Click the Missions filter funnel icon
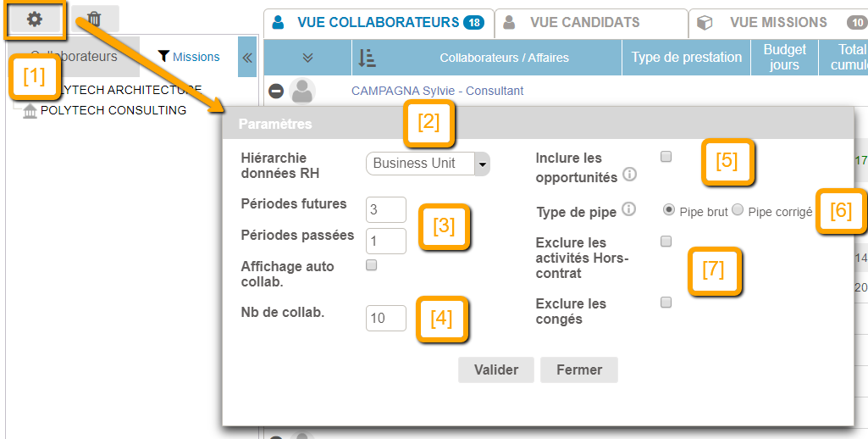The width and height of the screenshot is (868, 439). [164, 57]
